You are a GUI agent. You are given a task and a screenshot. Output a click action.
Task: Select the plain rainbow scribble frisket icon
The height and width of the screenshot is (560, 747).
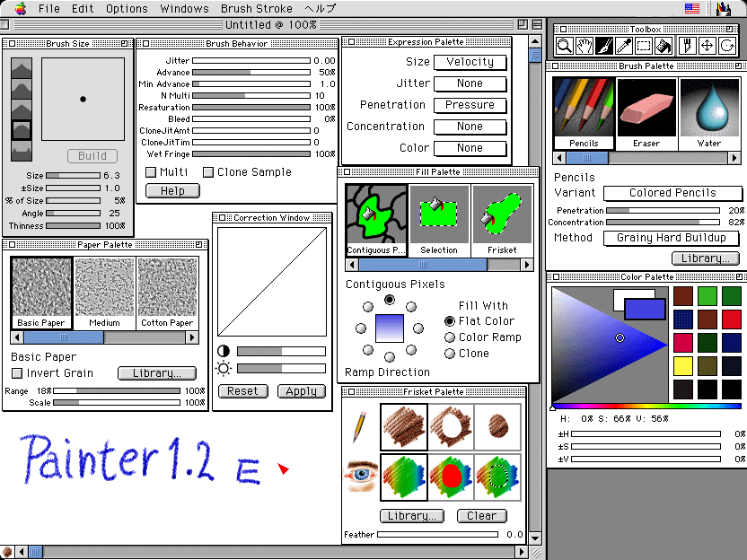[404, 477]
